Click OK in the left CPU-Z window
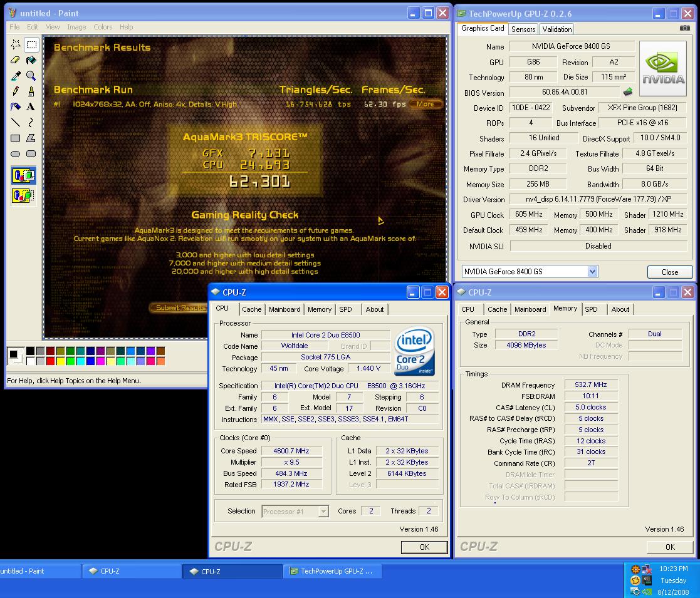Image resolution: width=700 pixels, height=598 pixels. 424,547
